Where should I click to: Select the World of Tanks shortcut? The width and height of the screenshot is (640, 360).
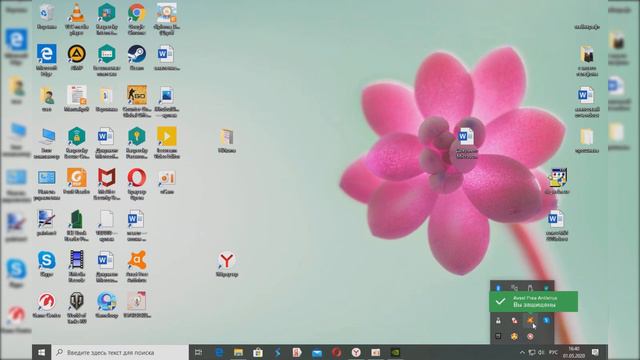click(76, 307)
